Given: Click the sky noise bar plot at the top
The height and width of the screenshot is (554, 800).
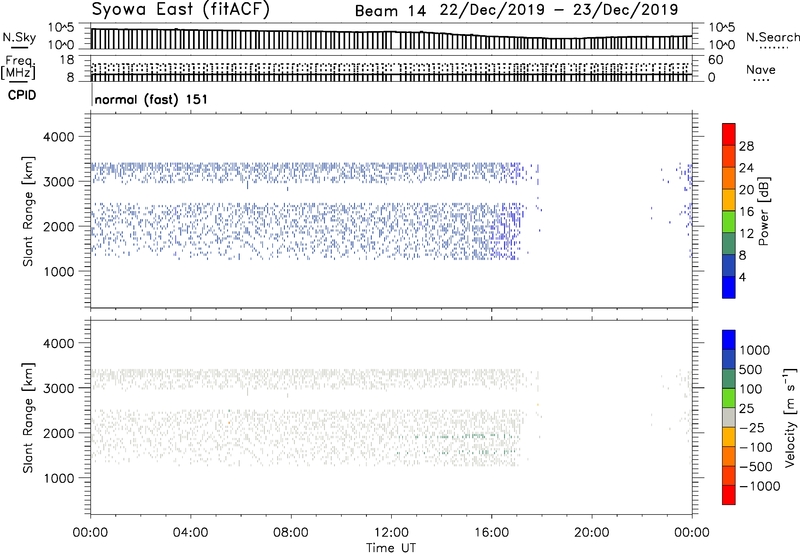Looking at the screenshot, I should 391,38.
